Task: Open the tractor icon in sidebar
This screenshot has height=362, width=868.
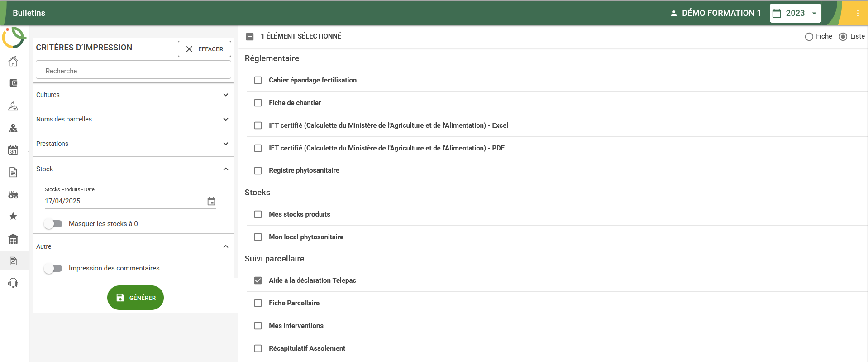Action: [x=13, y=195]
